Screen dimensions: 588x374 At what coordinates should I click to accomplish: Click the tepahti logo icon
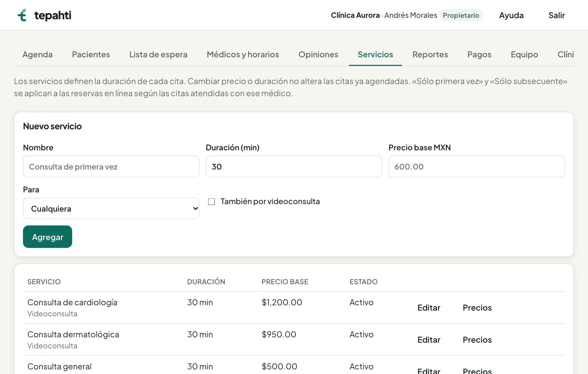[22, 15]
